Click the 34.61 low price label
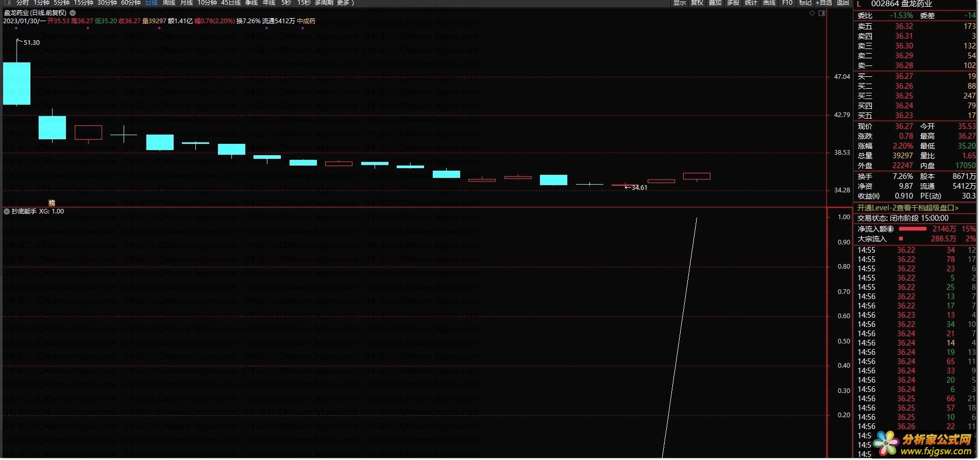 tap(639, 188)
